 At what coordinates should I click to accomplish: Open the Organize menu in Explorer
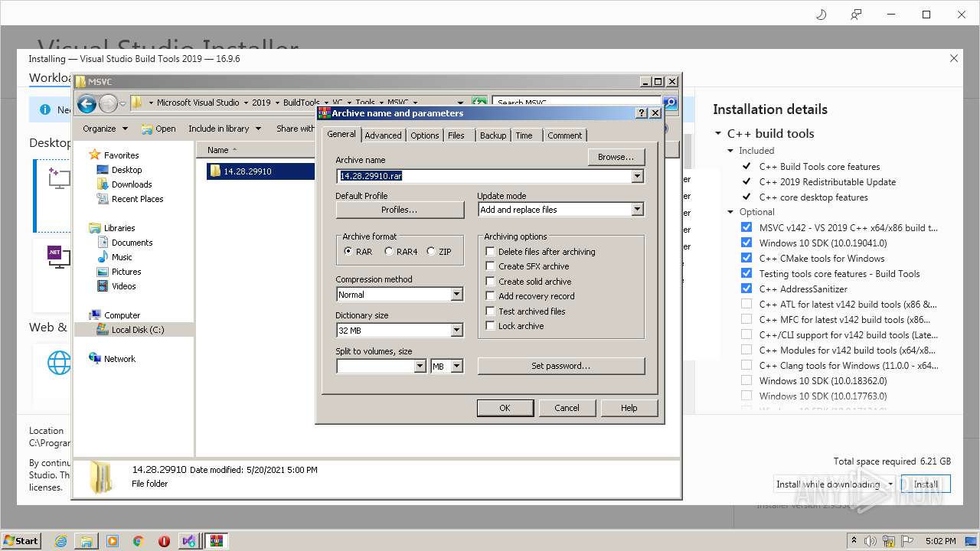(105, 129)
